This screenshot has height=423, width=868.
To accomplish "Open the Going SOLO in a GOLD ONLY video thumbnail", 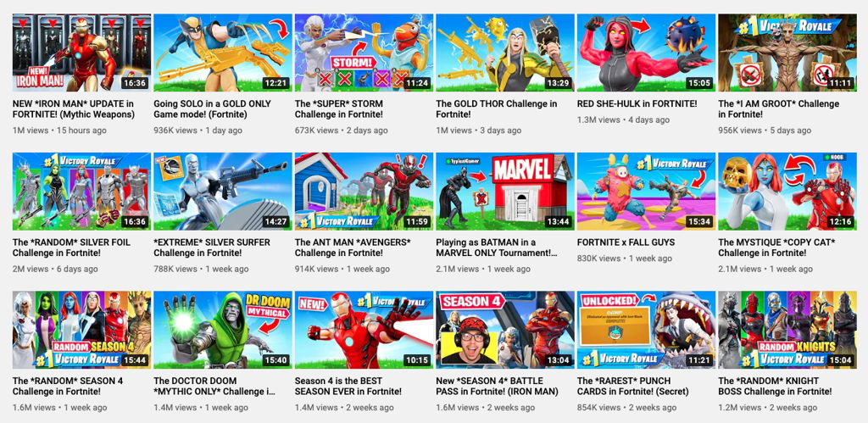I will pyautogui.click(x=223, y=53).
